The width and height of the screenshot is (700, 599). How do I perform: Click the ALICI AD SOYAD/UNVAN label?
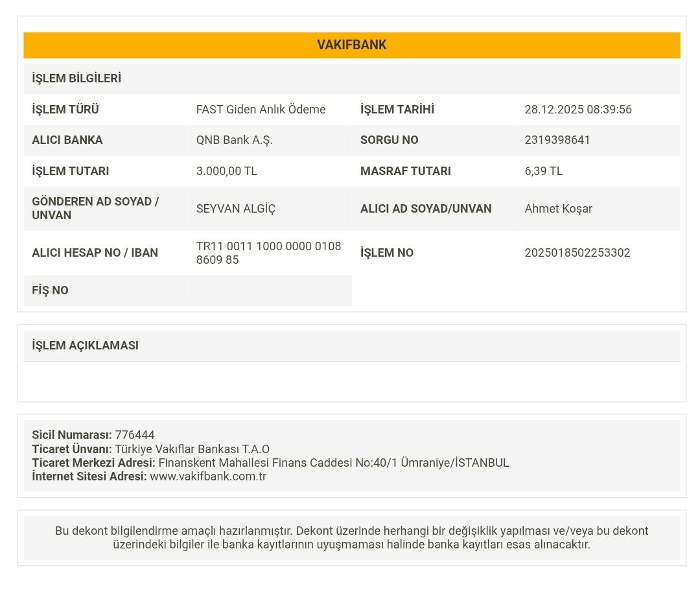point(426,209)
